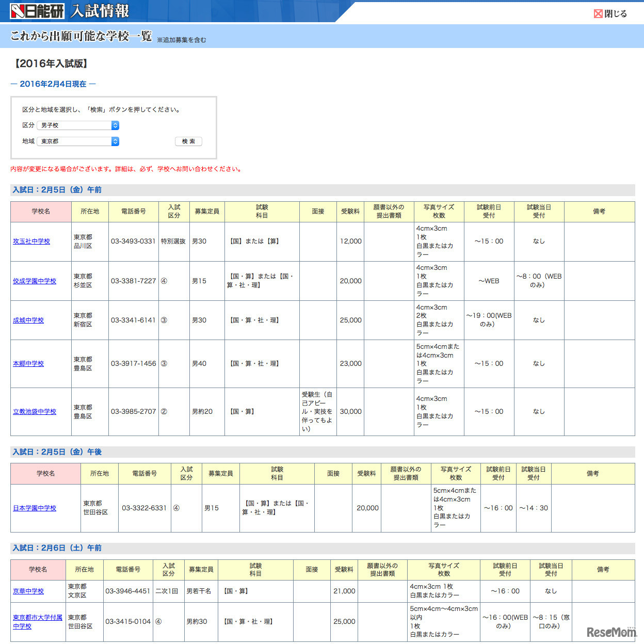Click the 〜8：00（WEBのみ） cell
The width and height of the screenshot is (644, 644).
(x=539, y=281)
